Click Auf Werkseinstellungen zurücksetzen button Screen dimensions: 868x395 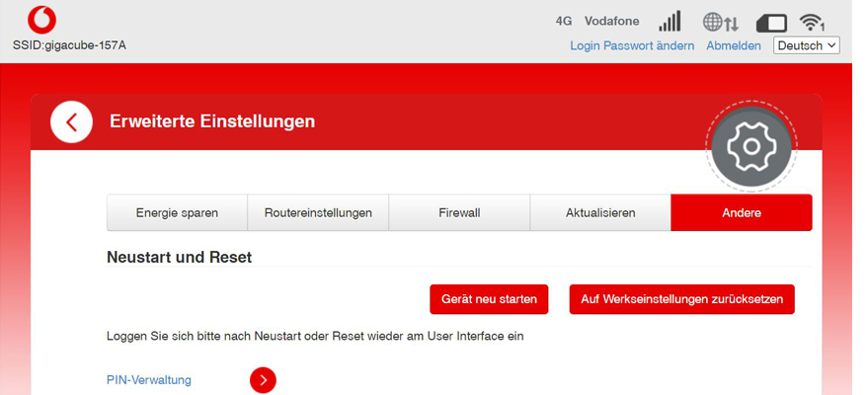tap(681, 299)
